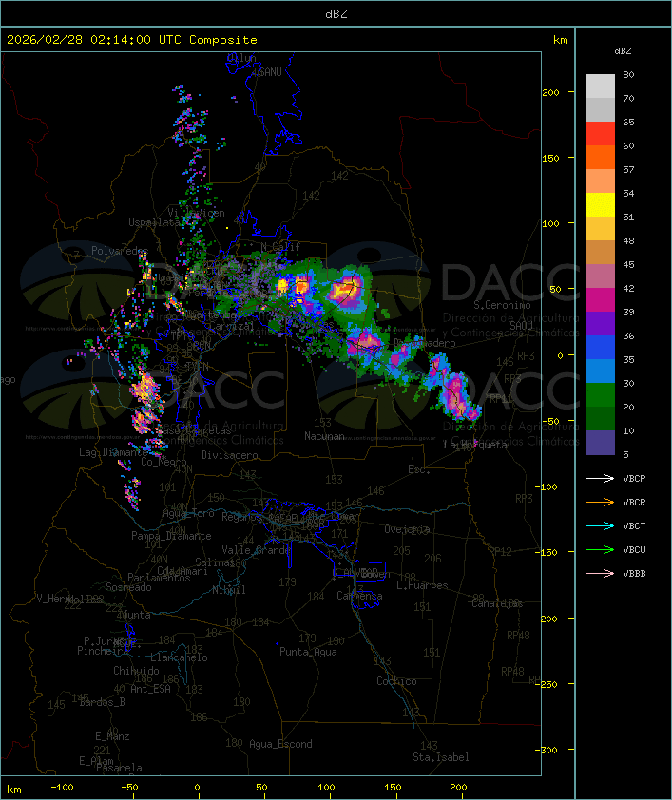Screen dimensions: 672x800
Task: Click the L.Huarpes place label
Action: (x=422, y=585)
